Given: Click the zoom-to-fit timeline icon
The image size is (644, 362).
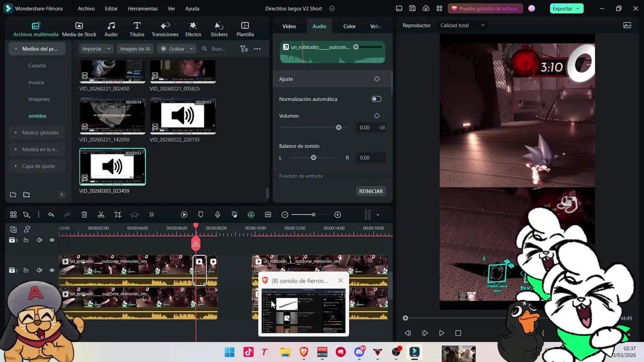Looking at the screenshot, I should coord(268,215).
